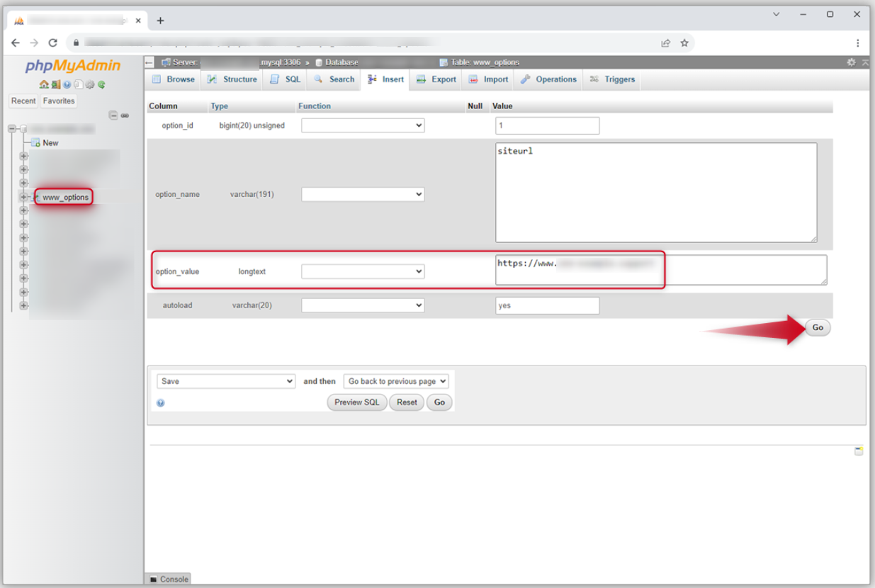Expand the www_options table node
875x588 pixels.
pyautogui.click(x=23, y=197)
